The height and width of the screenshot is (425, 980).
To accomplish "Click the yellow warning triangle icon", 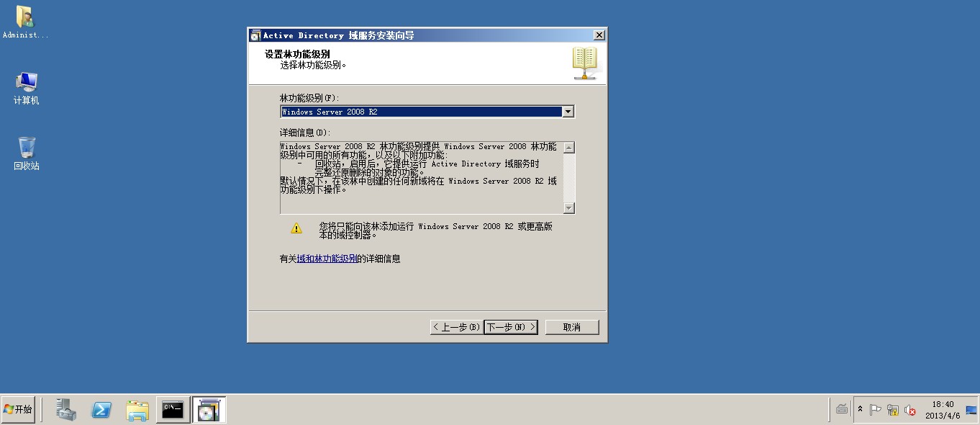I will point(296,228).
